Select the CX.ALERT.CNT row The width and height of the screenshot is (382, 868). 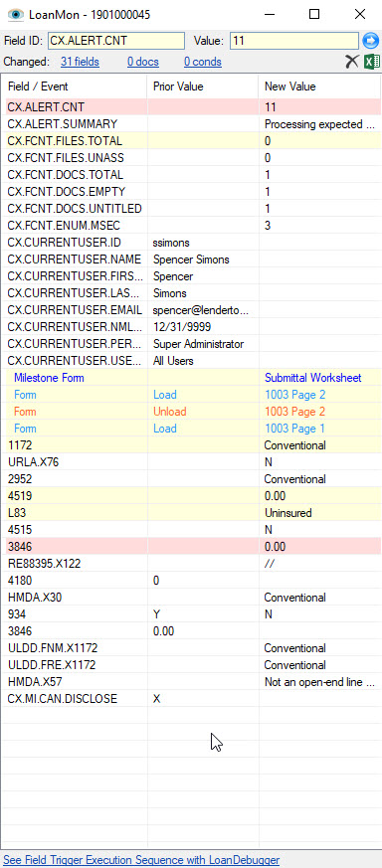[191, 106]
